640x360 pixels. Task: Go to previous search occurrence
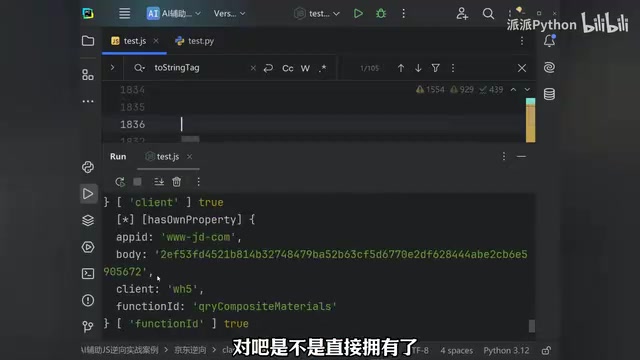tap(401, 68)
